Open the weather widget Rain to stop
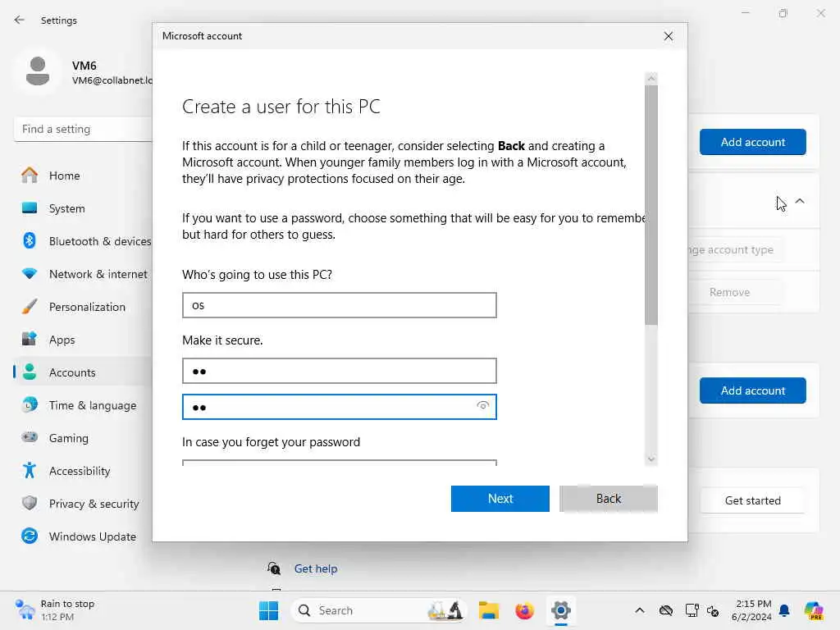 pos(55,610)
